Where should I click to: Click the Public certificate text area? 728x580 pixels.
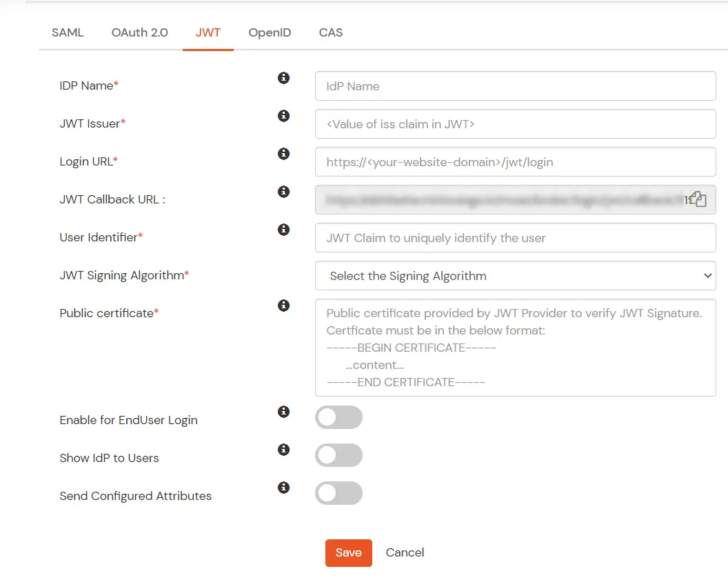[515, 347]
